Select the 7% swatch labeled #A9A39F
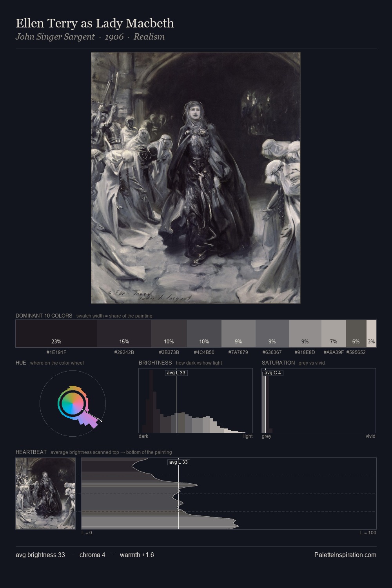 point(334,334)
